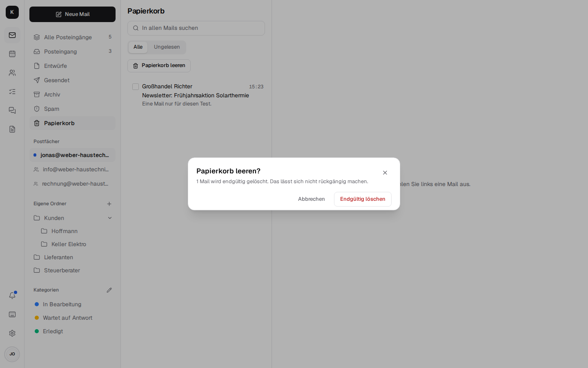Image resolution: width=588 pixels, height=368 pixels.
Task: Select the yellow Wartet auf Antwort category
Action: [72, 318]
